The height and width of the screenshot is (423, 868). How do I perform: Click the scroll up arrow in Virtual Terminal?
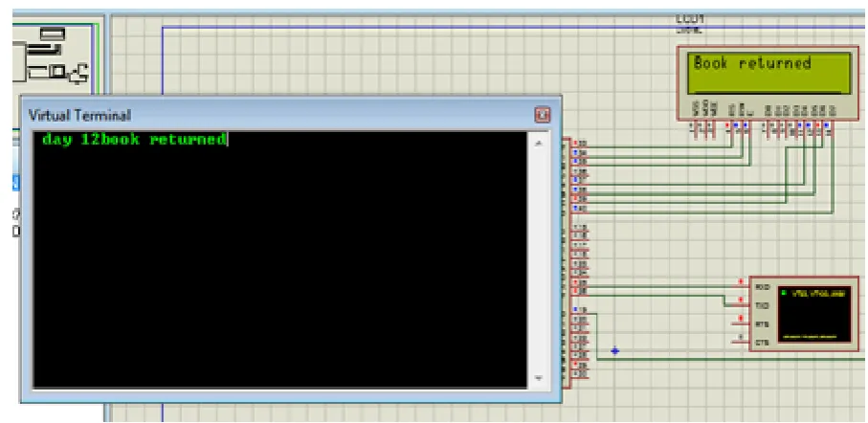point(539,143)
